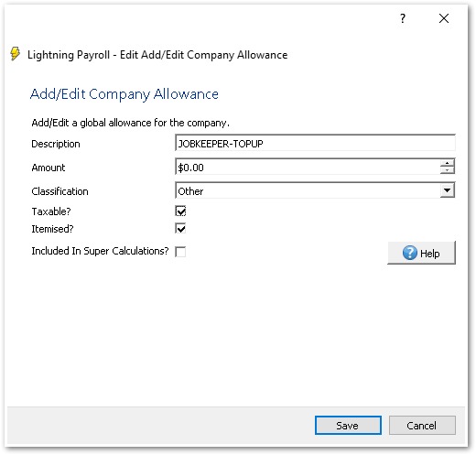Close the Company Allowance dialog
The image size is (476, 455).
pos(444,18)
